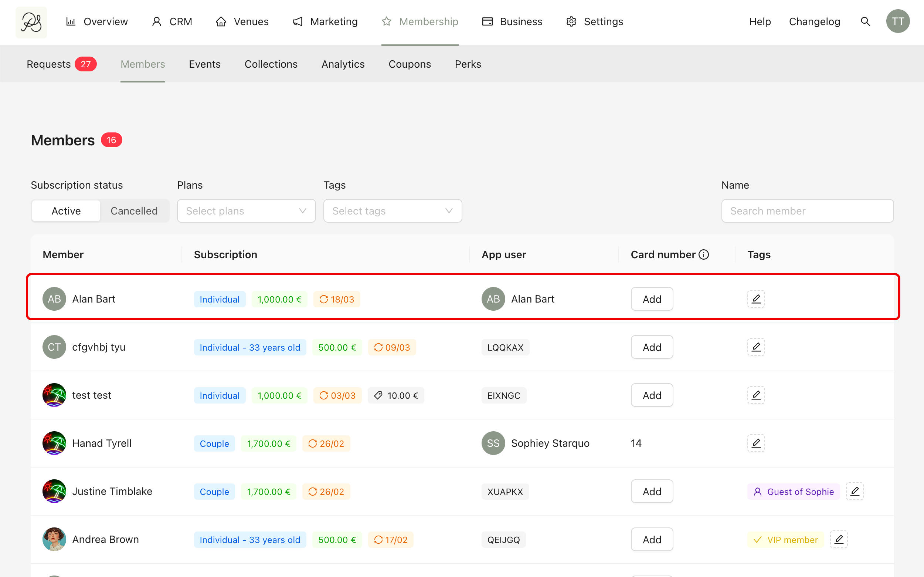
Task: Open the Business menu in top navigation
Action: click(x=512, y=22)
